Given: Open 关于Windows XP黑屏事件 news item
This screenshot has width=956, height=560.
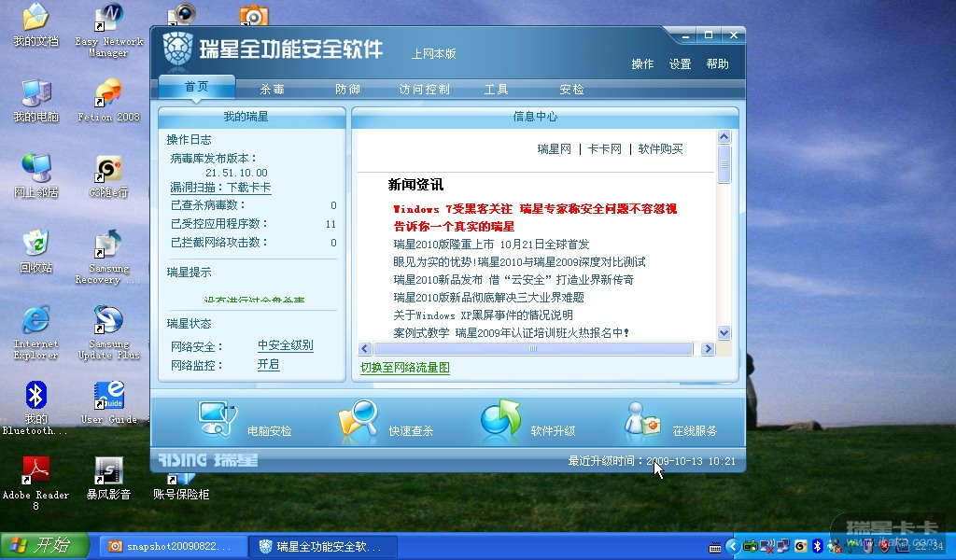Looking at the screenshot, I should pyautogui.click(x=483, y=315).
